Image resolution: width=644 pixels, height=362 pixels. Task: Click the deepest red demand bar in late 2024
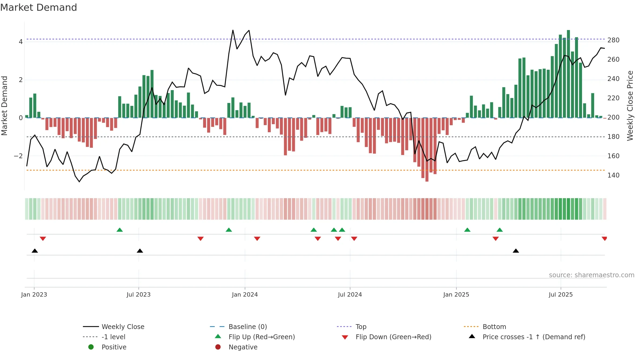427,150
